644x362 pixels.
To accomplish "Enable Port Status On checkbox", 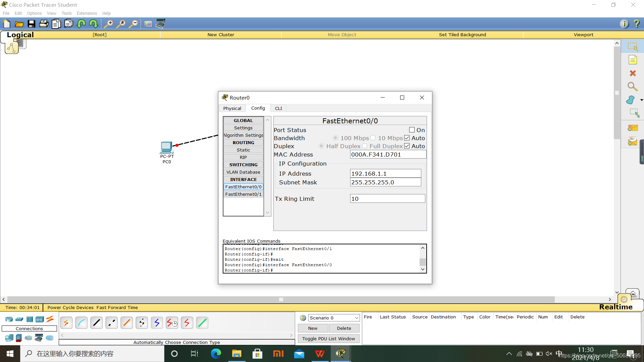I will point(412,130).
